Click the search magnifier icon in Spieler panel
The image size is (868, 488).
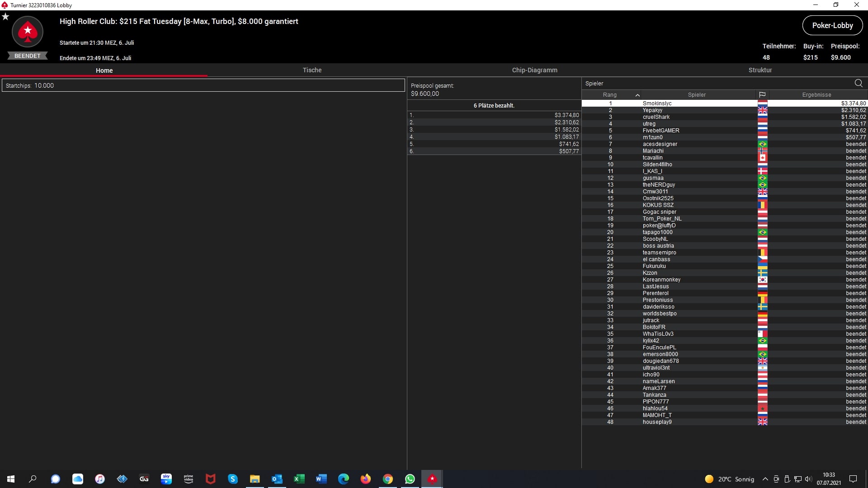click(x=859, y=83)
